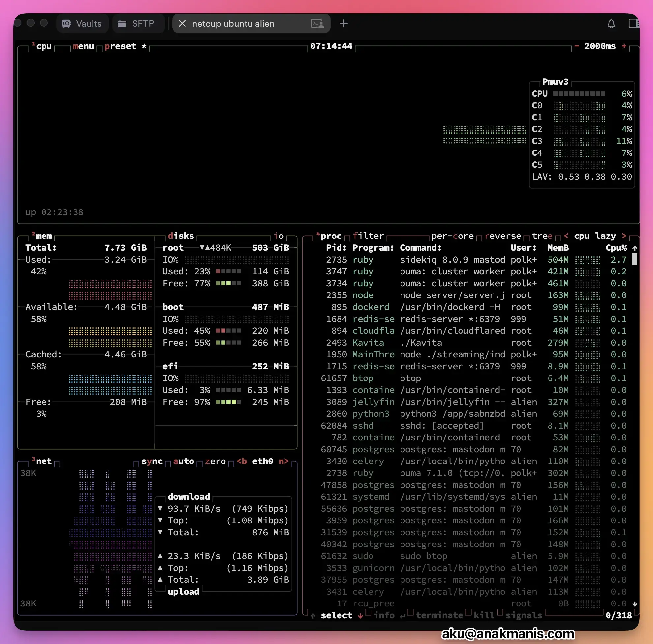Click right arrow to change sort column
The width and height of the screenshot is (653, 644).
[624, 236]
